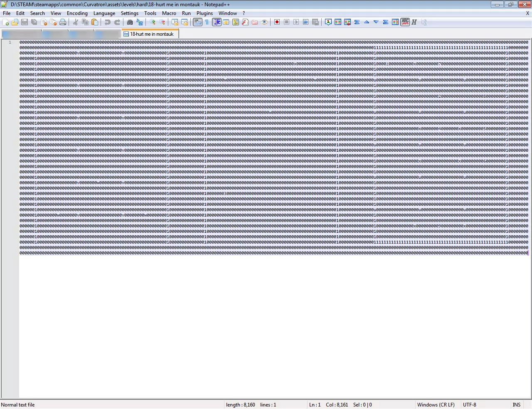Toggle the compare navigation bar icon
The height and width of the screenshot is (409, 532).
395,22
